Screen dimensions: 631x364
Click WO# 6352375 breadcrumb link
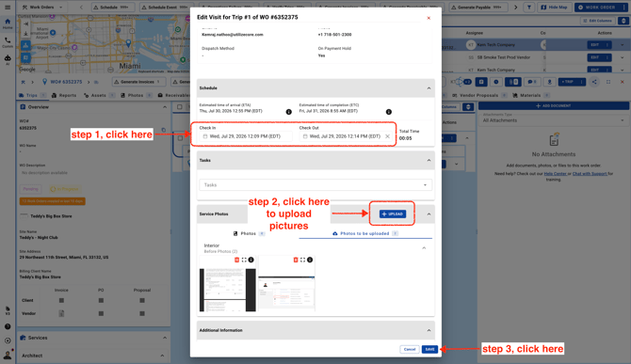tap(66, 82)
